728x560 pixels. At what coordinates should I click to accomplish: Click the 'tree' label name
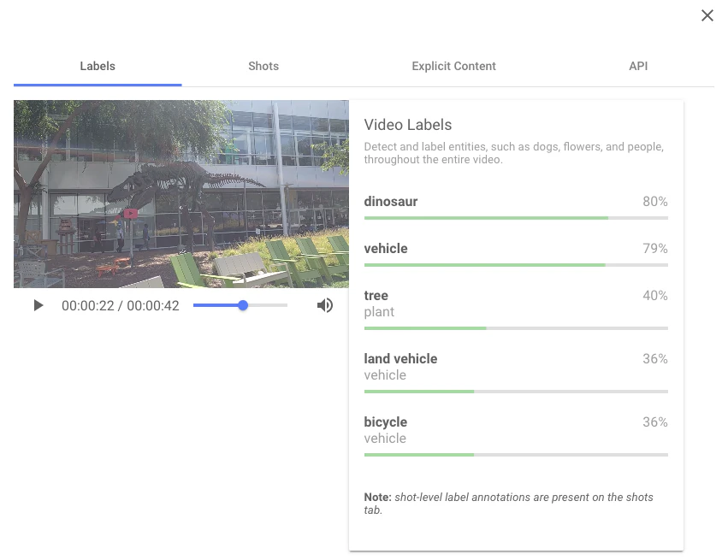pos(376,296)
